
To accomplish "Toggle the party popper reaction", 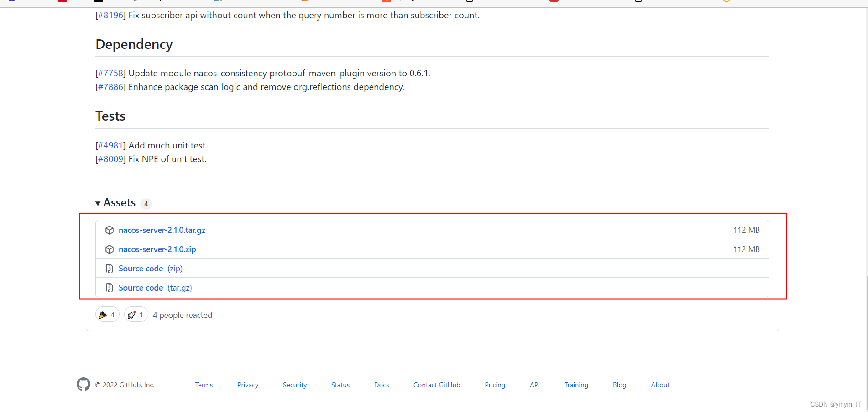I will (107, 314).
